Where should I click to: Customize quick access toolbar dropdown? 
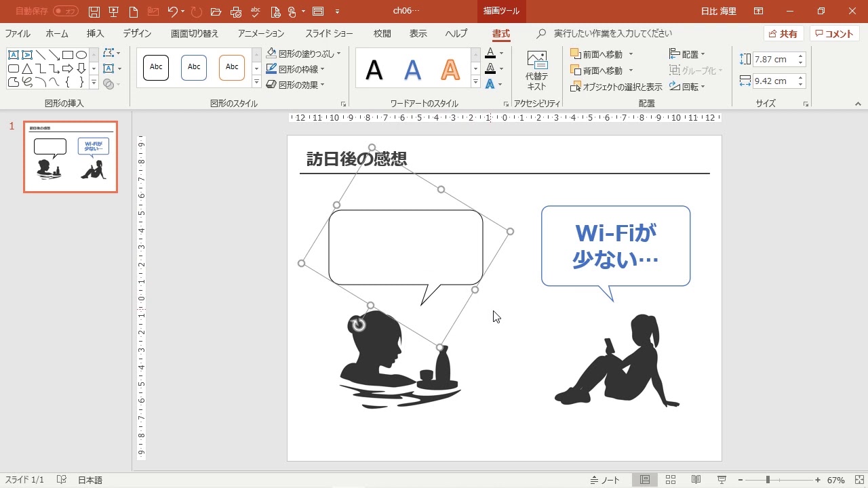coord(338,12)
